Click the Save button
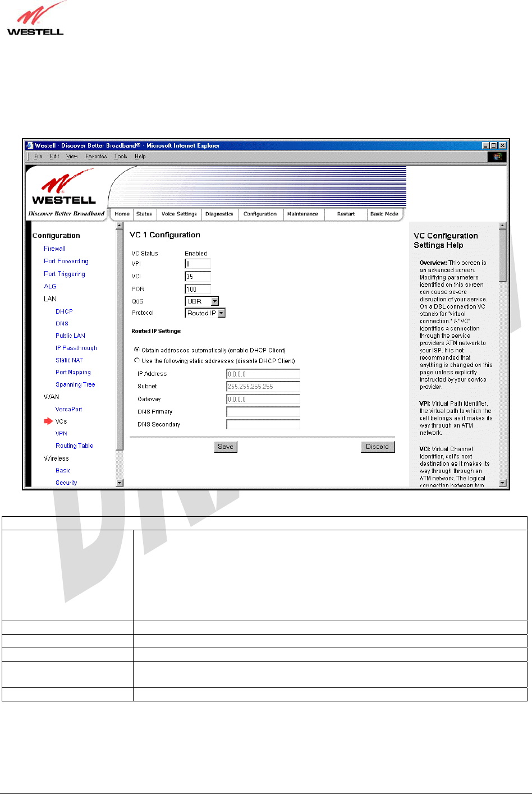 [x=226, y=447]
